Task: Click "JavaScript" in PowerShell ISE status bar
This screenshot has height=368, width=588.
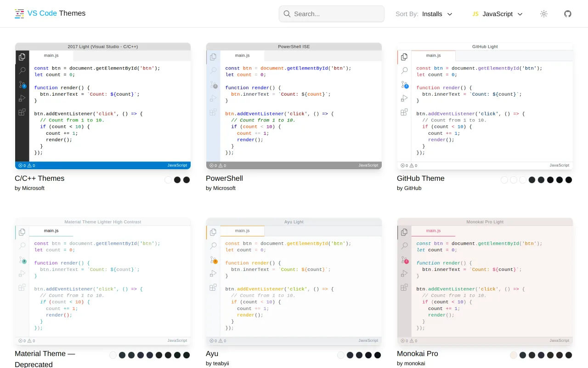Action: pos(368,165)
